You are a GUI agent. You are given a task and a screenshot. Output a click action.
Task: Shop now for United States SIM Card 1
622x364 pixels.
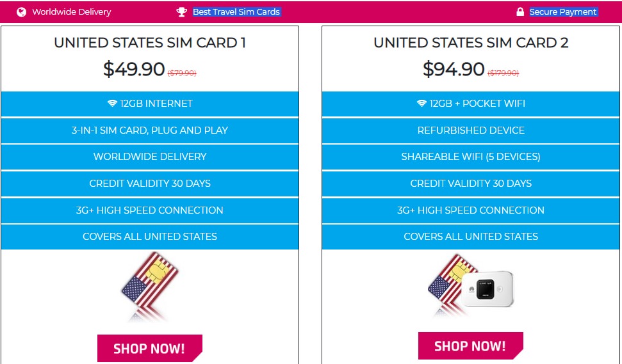150,348
